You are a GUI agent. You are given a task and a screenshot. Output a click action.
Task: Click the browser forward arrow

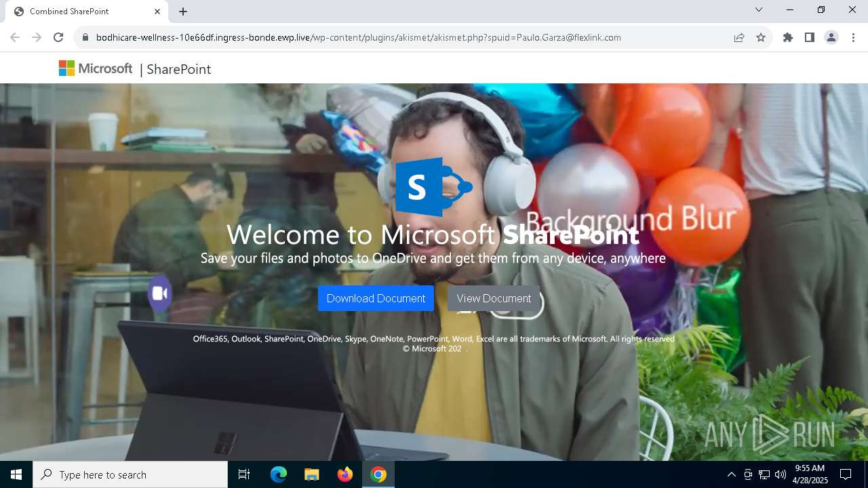[x=37, y=37]
